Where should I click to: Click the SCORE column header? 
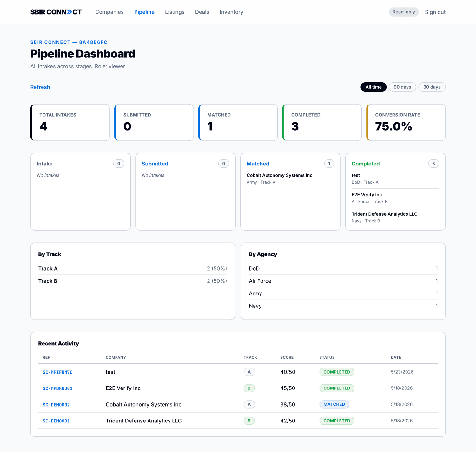[287, 357]
